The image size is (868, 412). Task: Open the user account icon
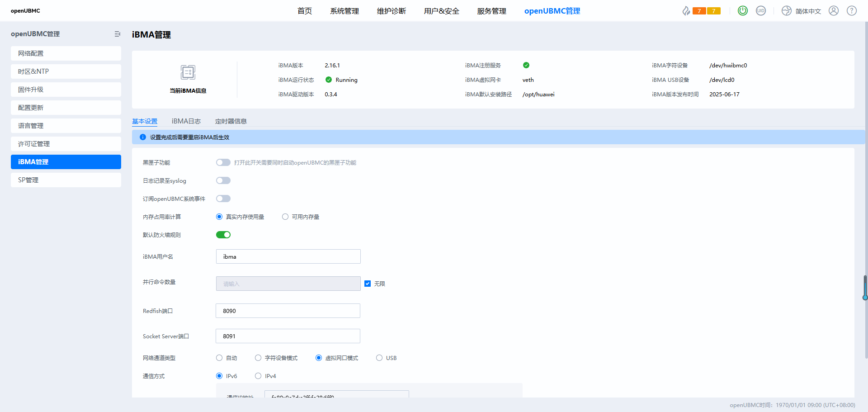click(834, 11)
